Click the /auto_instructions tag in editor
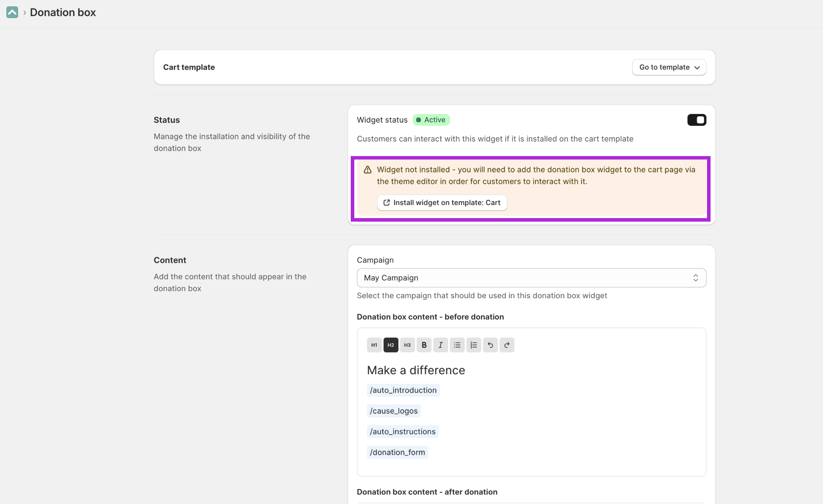Screen dimensions: 823x504 click(x=402, y=431)
